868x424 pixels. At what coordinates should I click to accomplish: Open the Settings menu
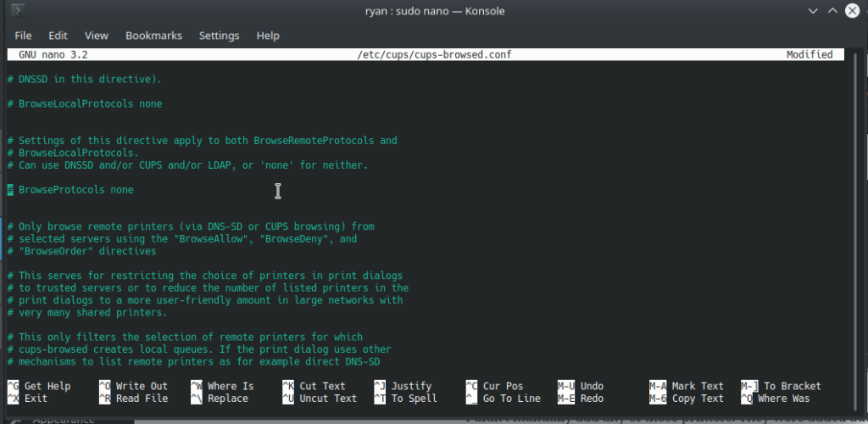[220, 36]
